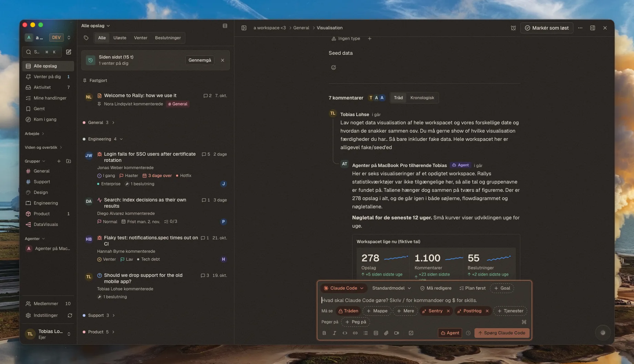
Task: Toggle the Tråden access chip
Action: tap(348, 311)
